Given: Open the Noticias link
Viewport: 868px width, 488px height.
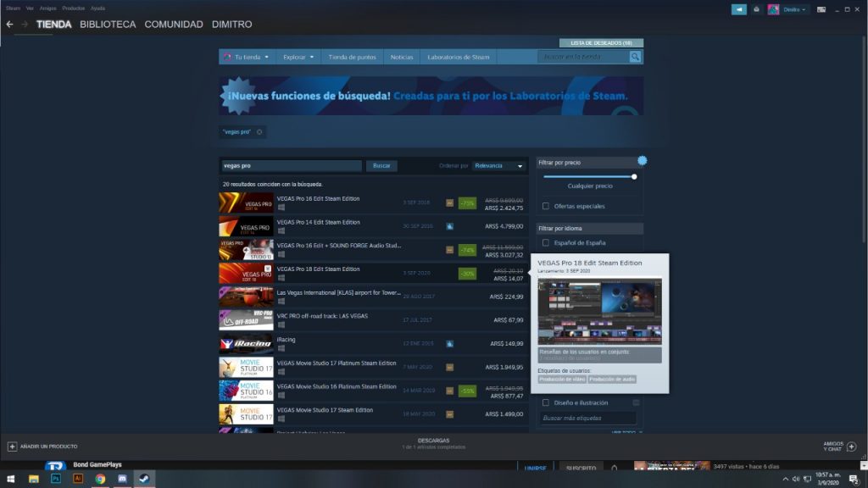Looking at the screenshot, I should (401, 57).
